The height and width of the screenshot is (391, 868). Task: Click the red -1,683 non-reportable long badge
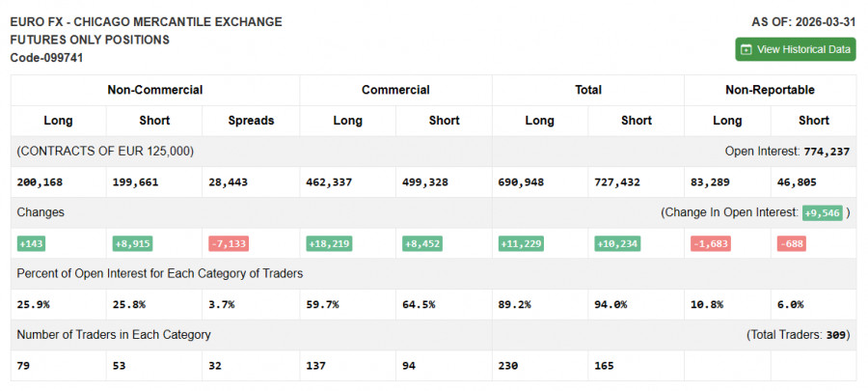click(710, 243)
